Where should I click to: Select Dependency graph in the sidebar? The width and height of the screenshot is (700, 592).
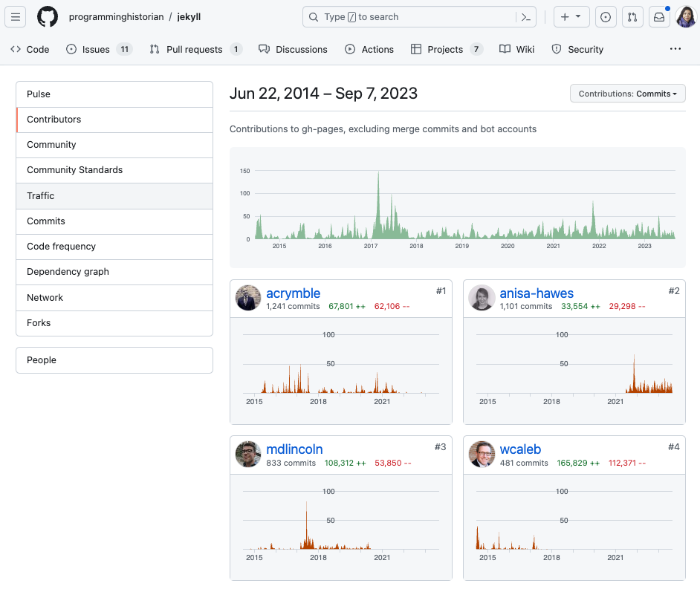[x=68, y=272]
